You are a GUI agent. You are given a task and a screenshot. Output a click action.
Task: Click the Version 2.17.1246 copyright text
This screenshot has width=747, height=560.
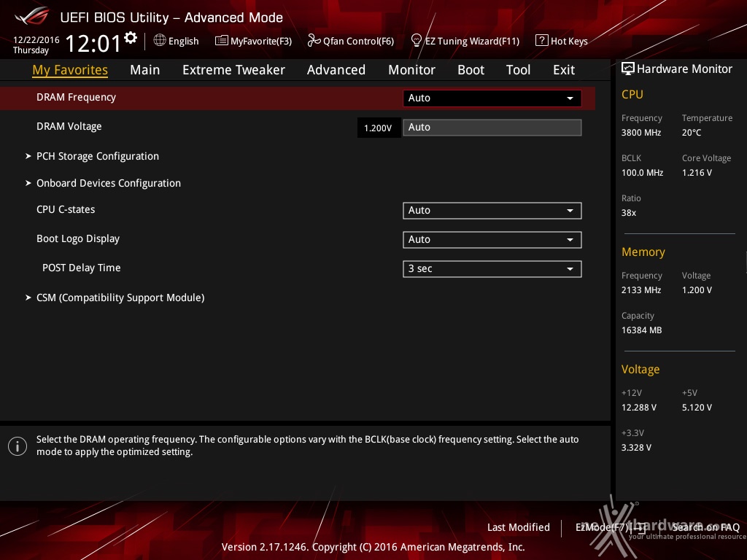pos(373,547)
